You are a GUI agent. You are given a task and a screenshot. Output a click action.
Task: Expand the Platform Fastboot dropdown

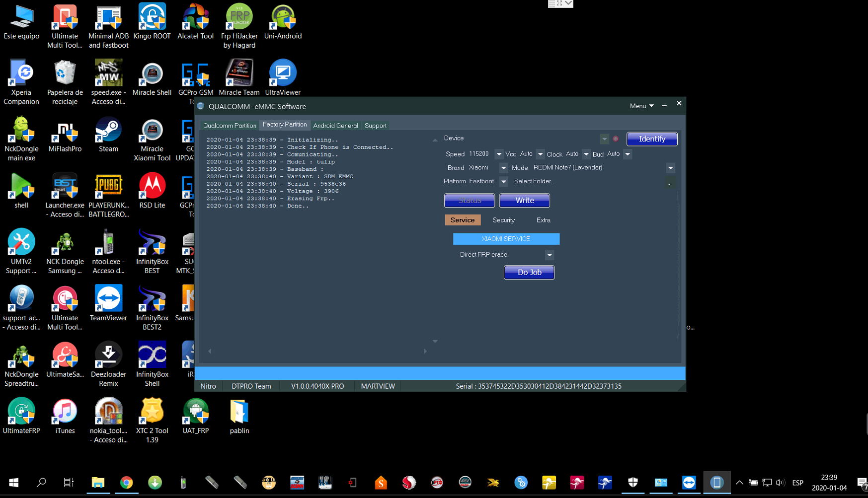coord(503,182)
